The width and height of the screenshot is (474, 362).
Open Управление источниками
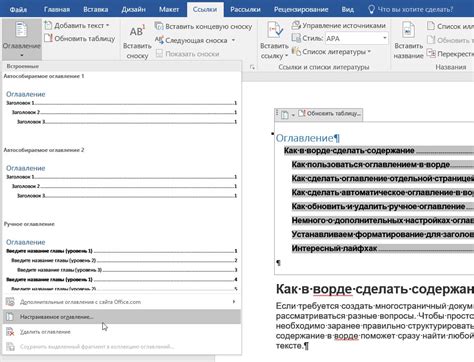(338, 25)
